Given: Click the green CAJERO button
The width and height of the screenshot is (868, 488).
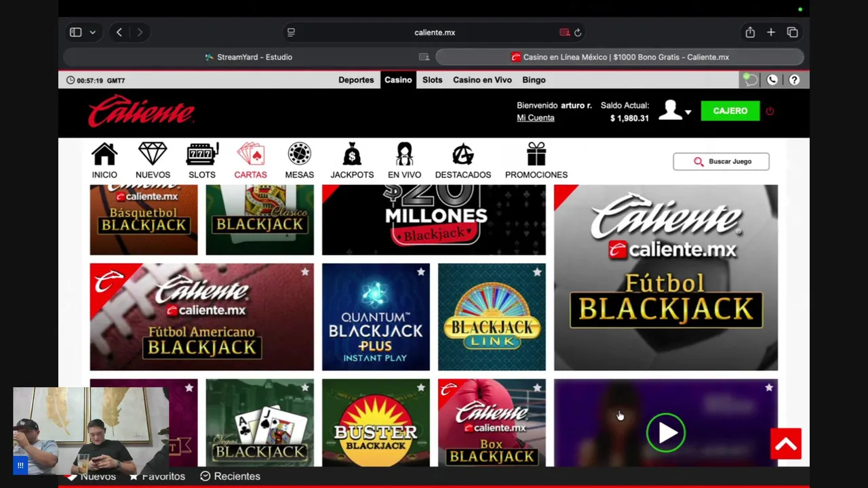Looking at the screenshot, I should point(730,110).
